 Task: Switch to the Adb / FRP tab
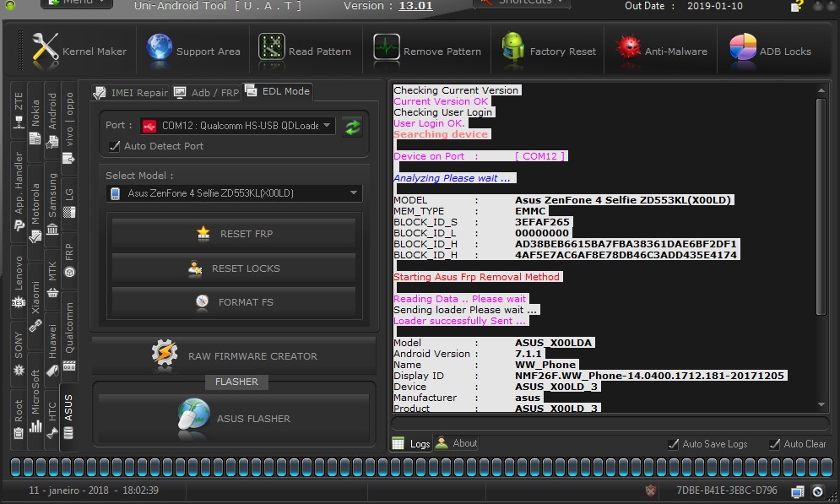206,93
